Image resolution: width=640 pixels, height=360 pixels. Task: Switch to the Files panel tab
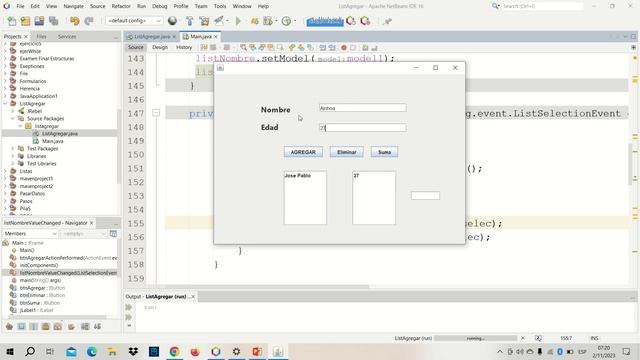tap(41, 37)
